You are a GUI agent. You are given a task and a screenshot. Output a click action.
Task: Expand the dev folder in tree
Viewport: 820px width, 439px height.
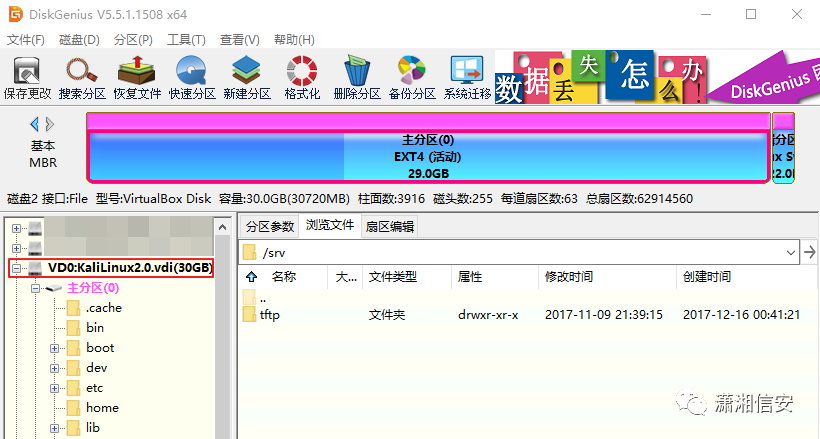click(54, 368)
